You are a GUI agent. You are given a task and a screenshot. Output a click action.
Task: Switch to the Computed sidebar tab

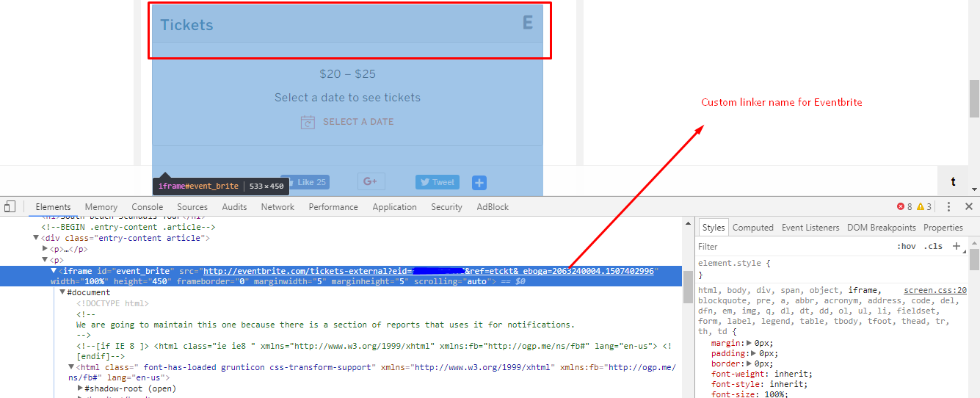point(753,228)
